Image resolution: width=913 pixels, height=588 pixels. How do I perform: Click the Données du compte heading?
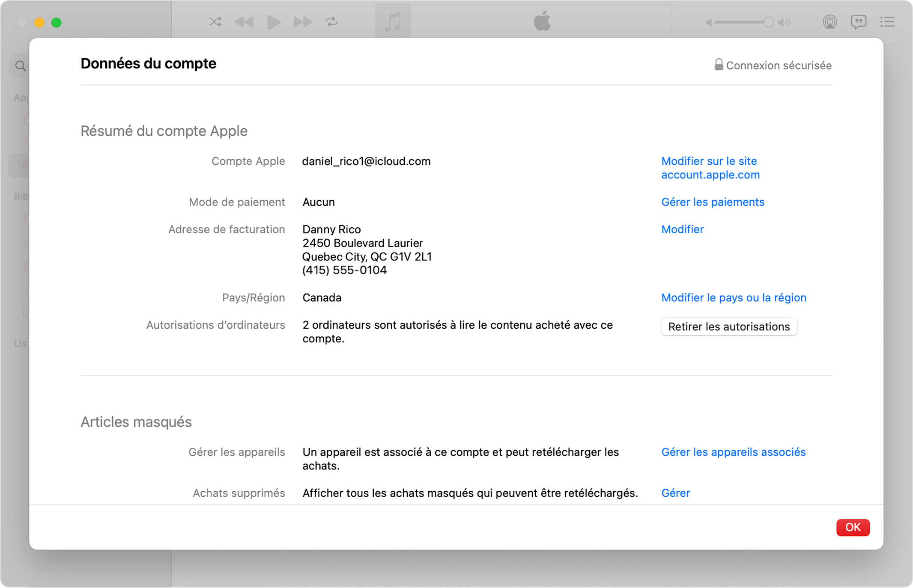click(148, 63)
